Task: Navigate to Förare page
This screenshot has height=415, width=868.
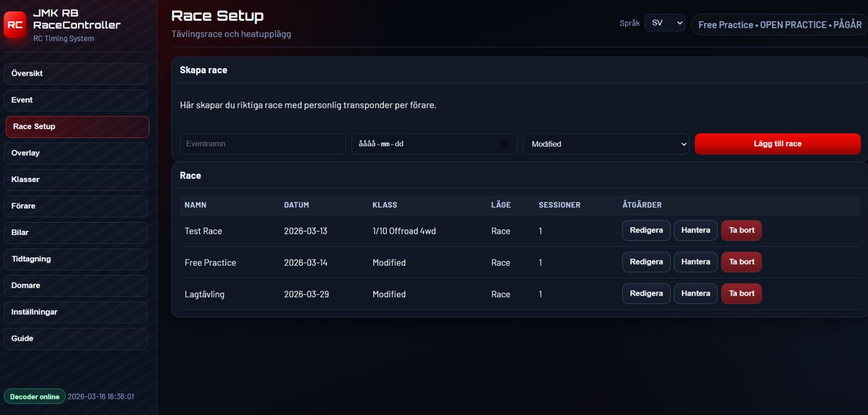Action: [x=76, y=206]
